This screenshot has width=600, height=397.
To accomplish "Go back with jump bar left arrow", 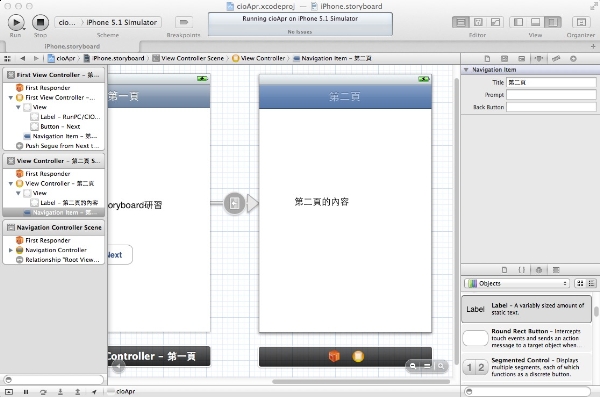I will pyautogui.click(x=23, y=59).
